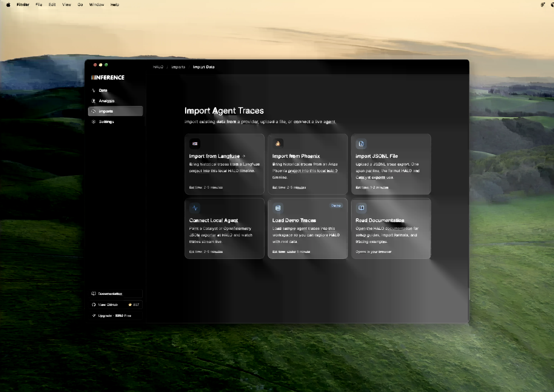Viewport: 554px width, 392px height.
Task: Click the Settings gear icon in sidebar
Action: tap(93, 122)
